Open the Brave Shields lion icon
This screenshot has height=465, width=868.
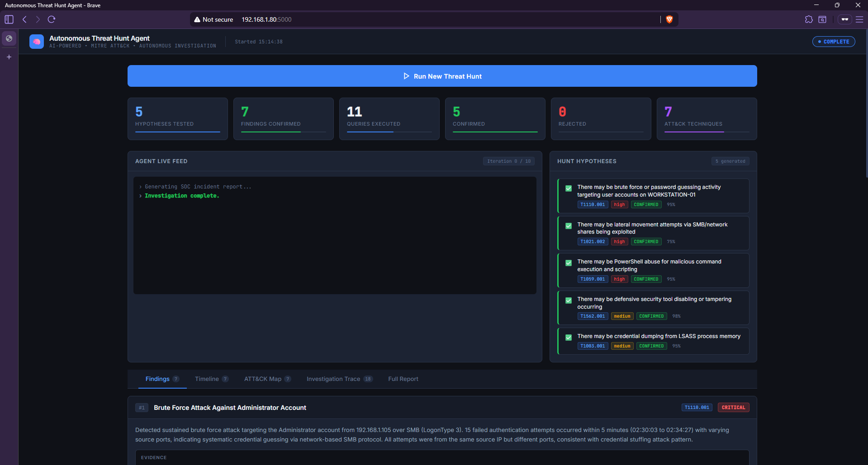(669, 19)
